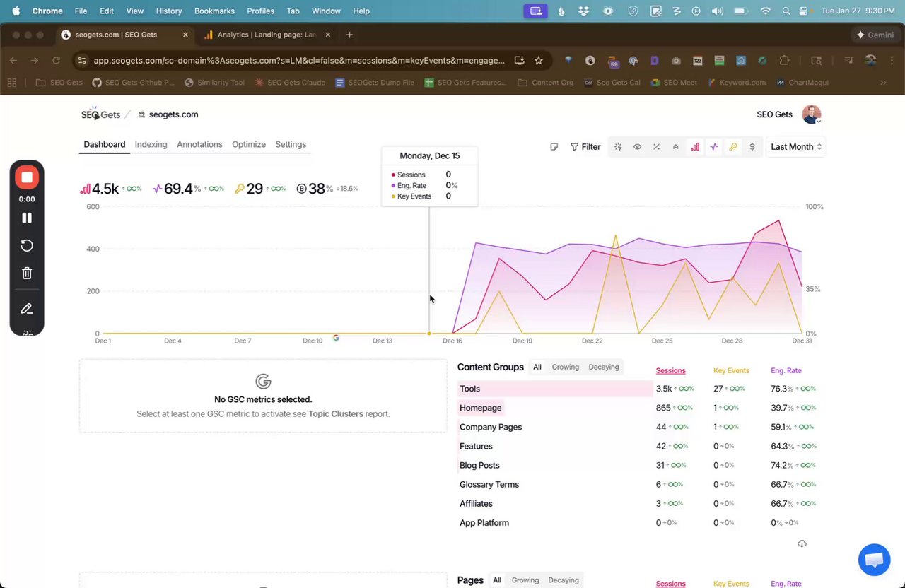Filter Pages list to Decaying
Image resolution: width=905 pixels, height=588 pixels.
click(564, 580)
